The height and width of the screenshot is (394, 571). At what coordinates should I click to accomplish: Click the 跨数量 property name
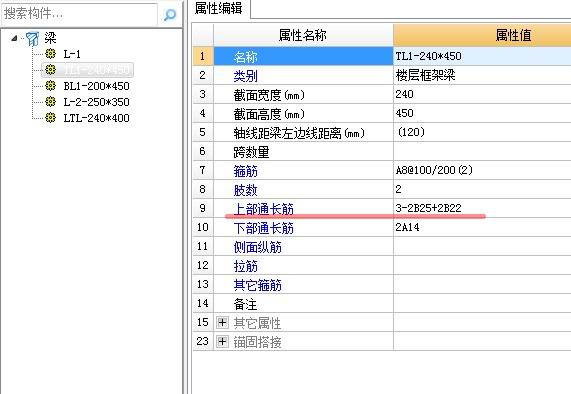(251, 152)
